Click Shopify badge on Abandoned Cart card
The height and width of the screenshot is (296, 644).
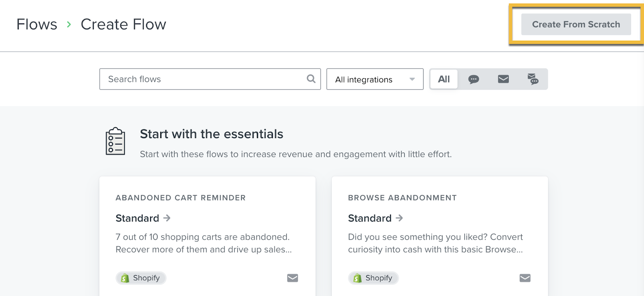tap(141, 278)
